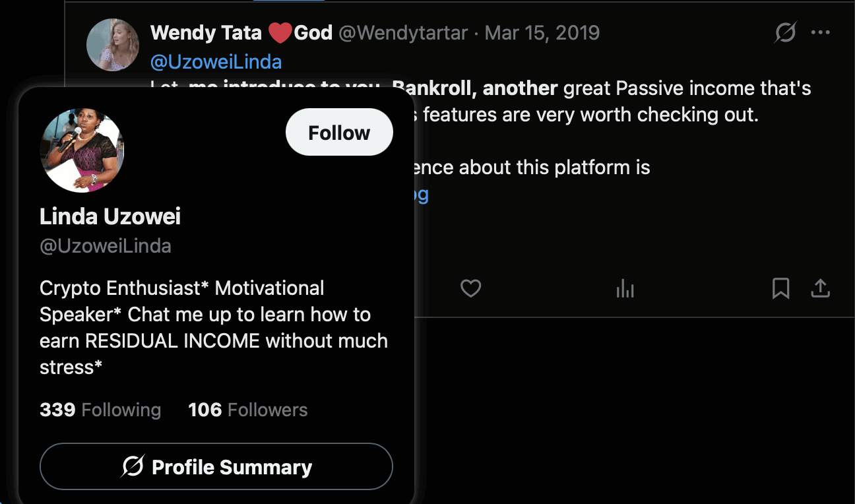
Task: View the 106 Followers list
Action: pyautogui.click(x=248, y=410)
